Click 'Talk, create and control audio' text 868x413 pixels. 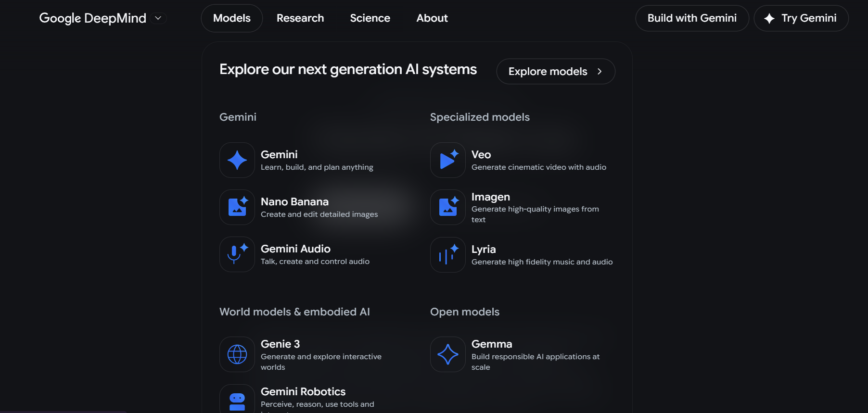pyautogui.click(x=315, y=262)
